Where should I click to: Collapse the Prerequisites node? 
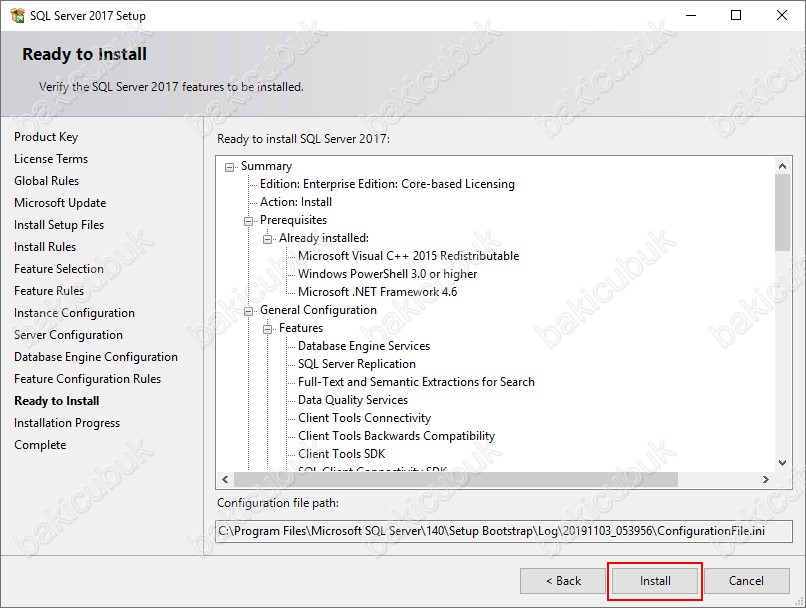tap(248, 221)
